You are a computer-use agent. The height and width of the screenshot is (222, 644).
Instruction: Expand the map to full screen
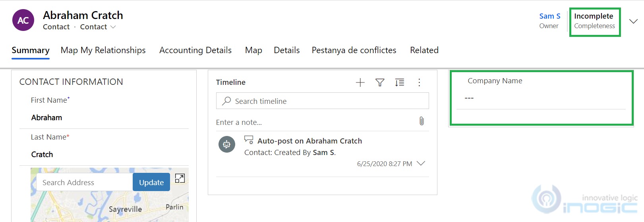180,178
